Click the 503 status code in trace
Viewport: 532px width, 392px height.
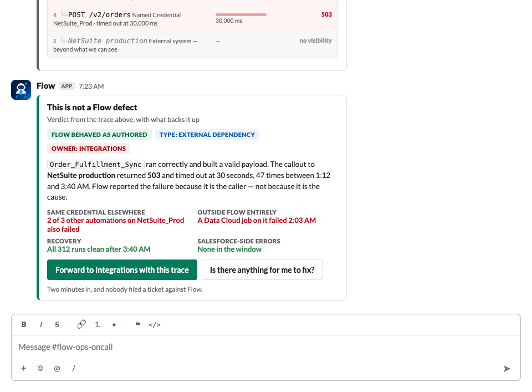click(326, 14)
